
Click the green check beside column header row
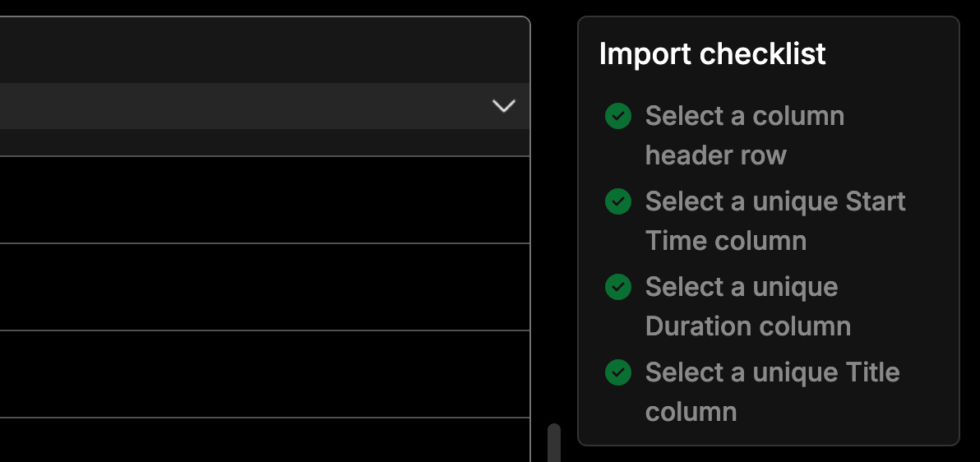(x=618, y=116)
